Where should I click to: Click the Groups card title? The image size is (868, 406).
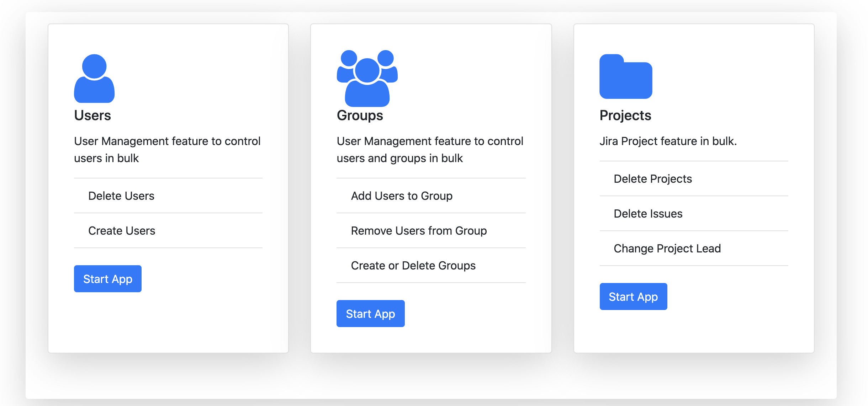coord(360,116)
